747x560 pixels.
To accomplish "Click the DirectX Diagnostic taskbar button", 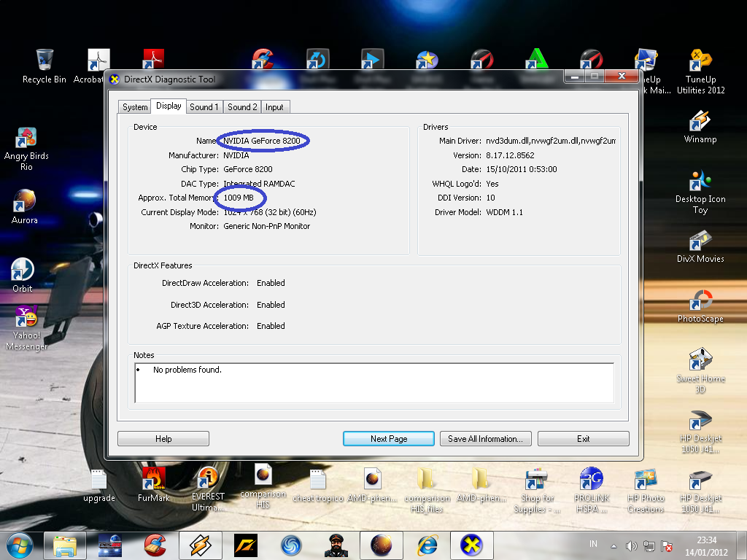I will click(x=471, y=545).
